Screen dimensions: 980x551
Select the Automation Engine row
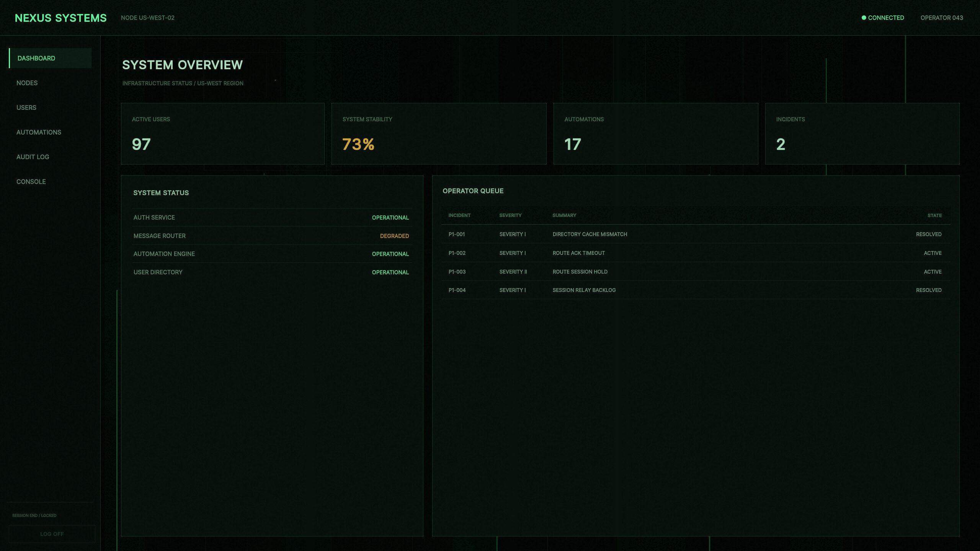point(272,254)
